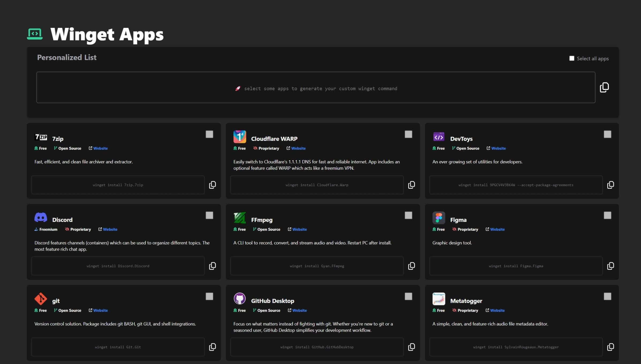Tick the Select all apps checkbox
The image size is (641, 364).
point(572,58)
